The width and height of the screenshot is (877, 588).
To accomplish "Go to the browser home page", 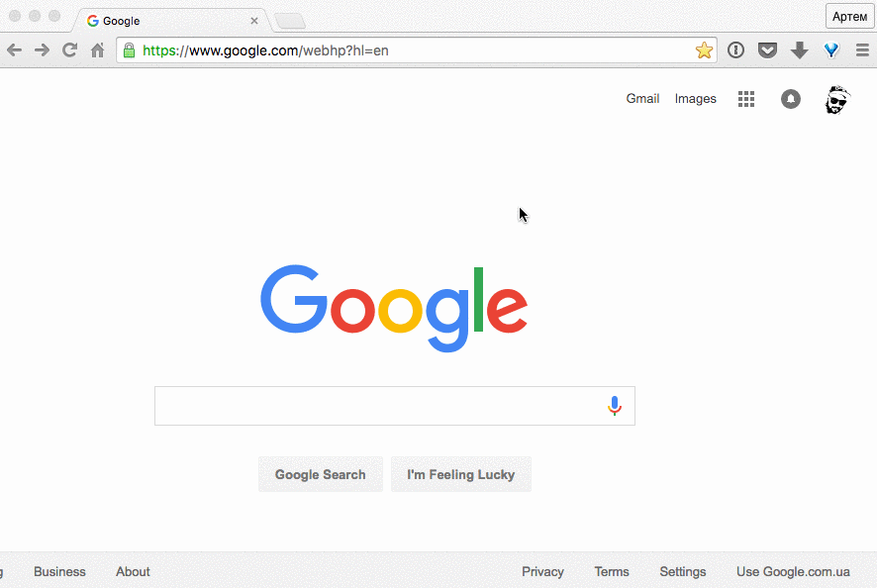I will click(x=97, y=50).
